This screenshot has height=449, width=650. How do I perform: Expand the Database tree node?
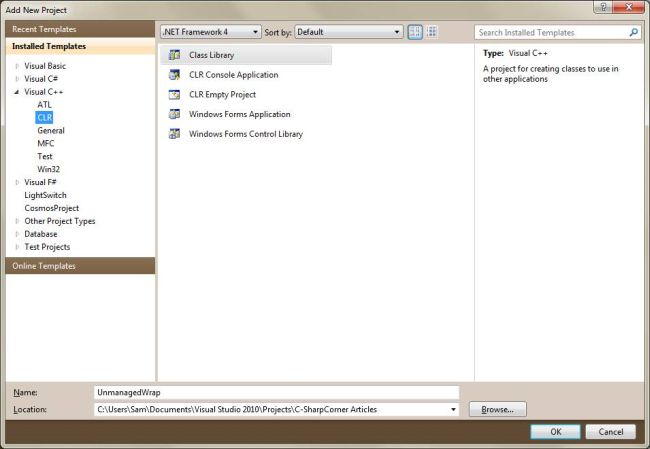coord(17,234)
